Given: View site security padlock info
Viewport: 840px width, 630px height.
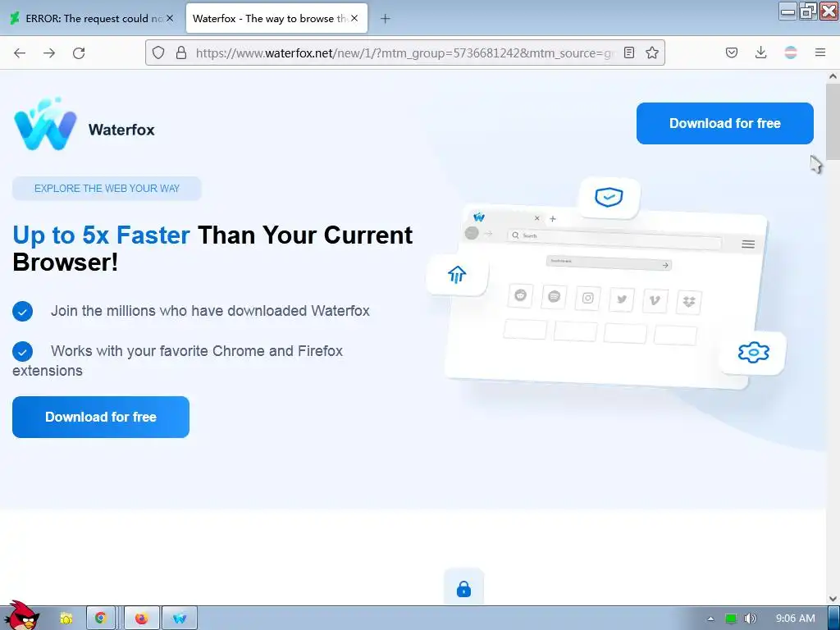Looking at the screenshot, I should (181, 52).
